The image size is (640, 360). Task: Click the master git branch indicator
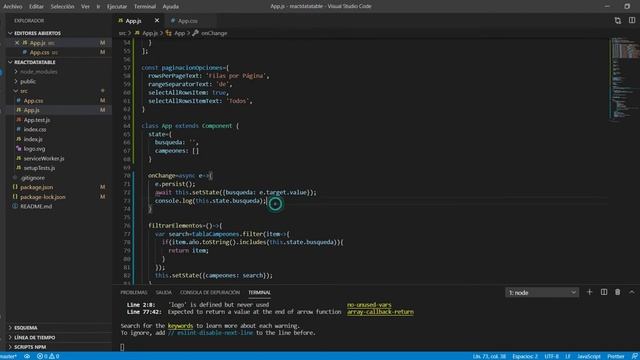9,356
